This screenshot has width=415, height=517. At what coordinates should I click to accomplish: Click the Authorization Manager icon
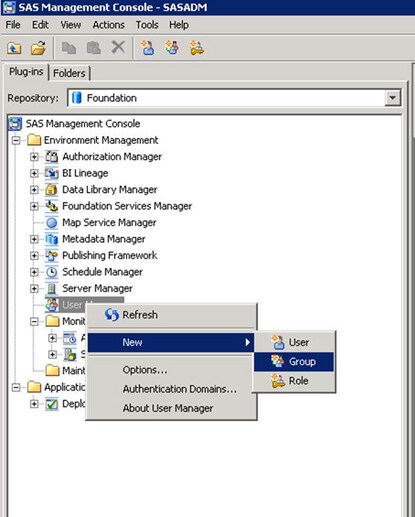(52, 156)
